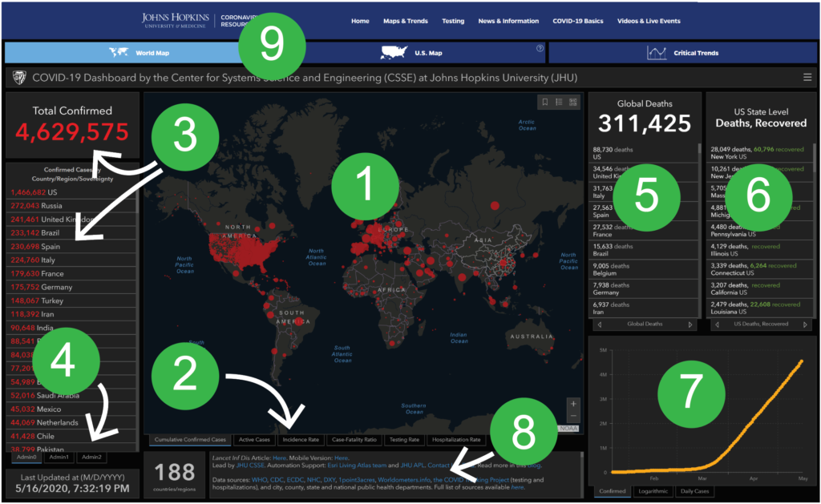Open the map legend list icon

click(559, 102)
